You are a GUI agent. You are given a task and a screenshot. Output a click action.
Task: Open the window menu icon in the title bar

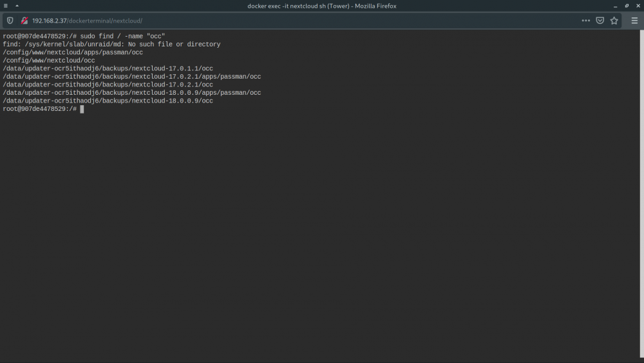[x=6, y=6]
